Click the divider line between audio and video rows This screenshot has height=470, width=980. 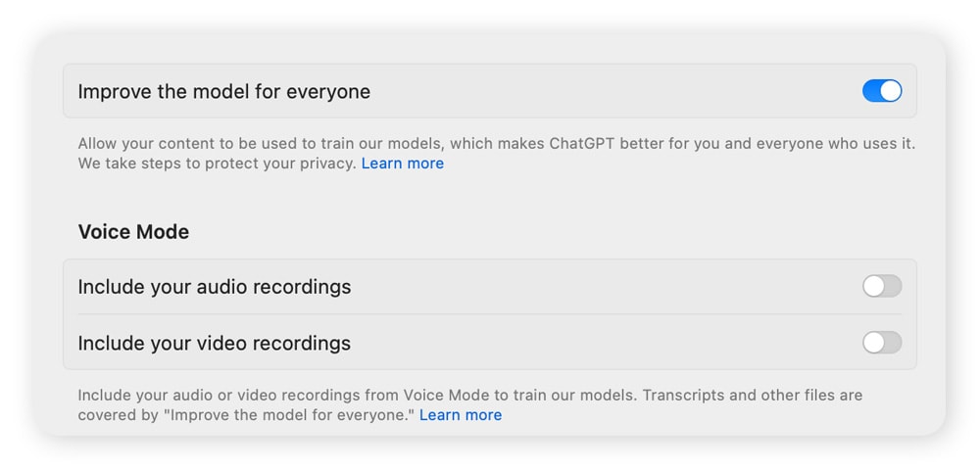[490, 314]
